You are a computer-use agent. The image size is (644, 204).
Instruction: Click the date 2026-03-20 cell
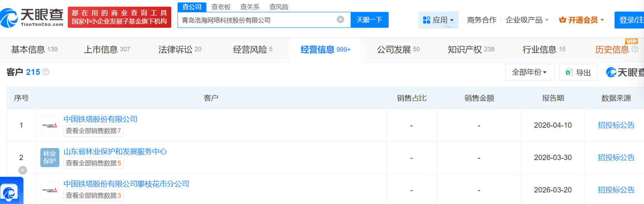click(x=553, y=190)
